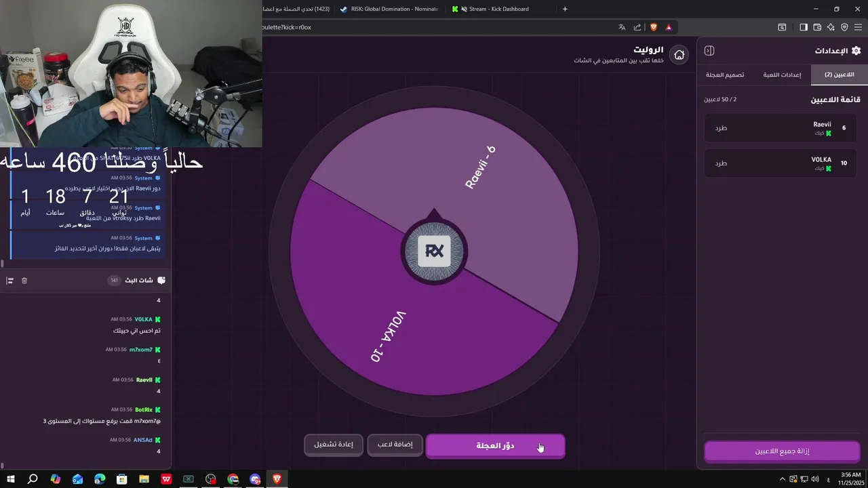Click the Brave Rewards triangle icon
The height and width of the screenshot is (488, 868).
point(669,27)
